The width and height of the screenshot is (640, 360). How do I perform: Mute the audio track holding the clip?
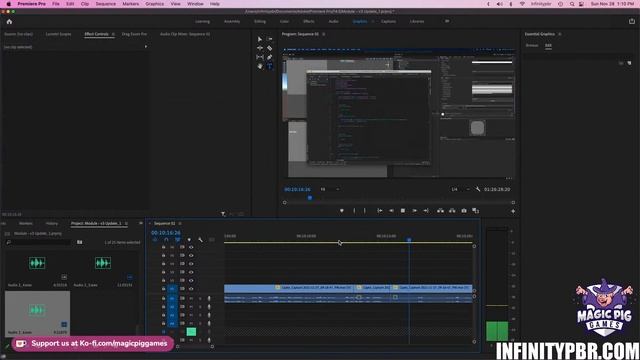point(191,298)
